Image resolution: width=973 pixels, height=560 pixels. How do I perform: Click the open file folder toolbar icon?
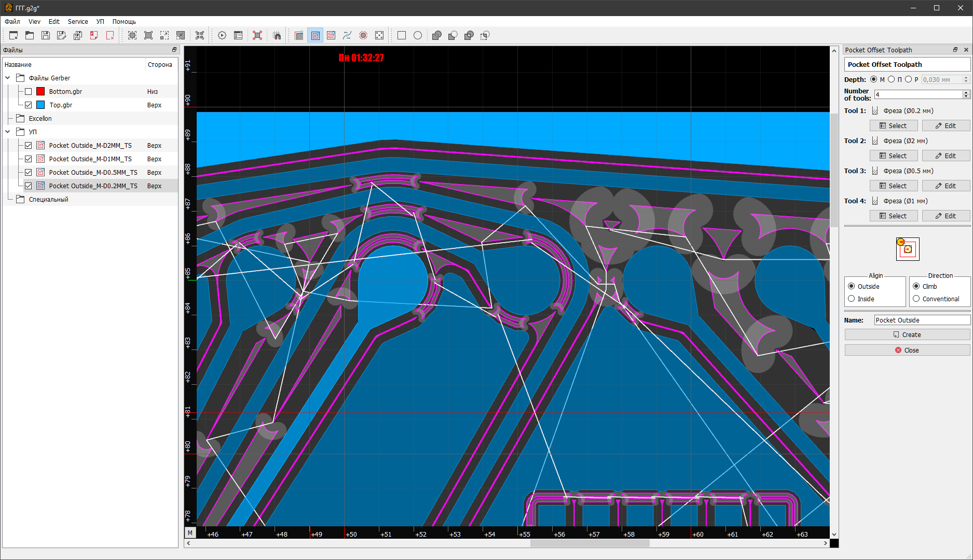click(x=30, y=35)
